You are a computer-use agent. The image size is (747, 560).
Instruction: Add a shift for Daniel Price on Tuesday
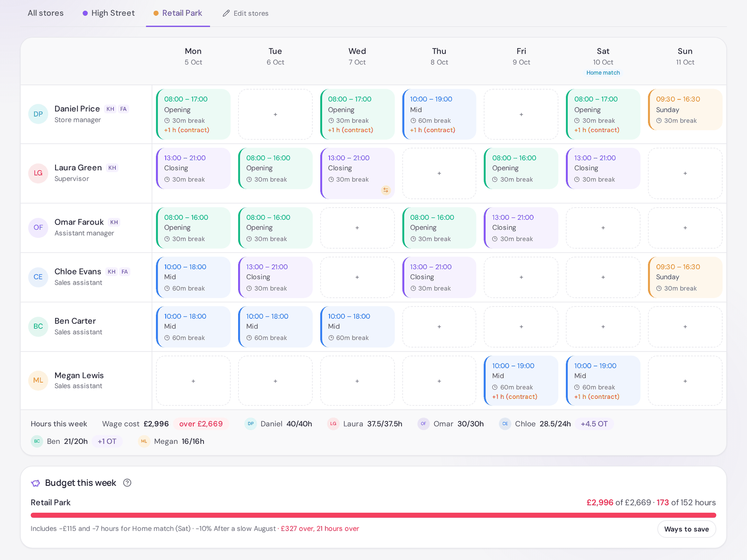pos(275,114)
